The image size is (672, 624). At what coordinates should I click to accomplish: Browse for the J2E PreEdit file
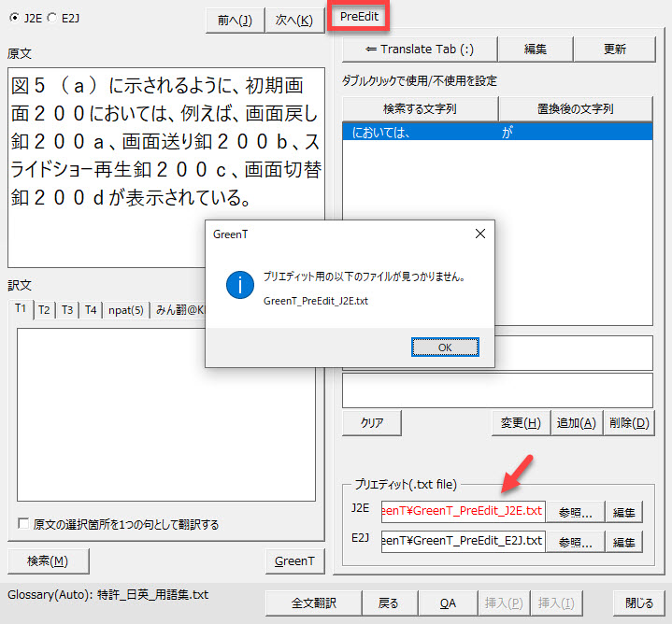click(576, 511)
